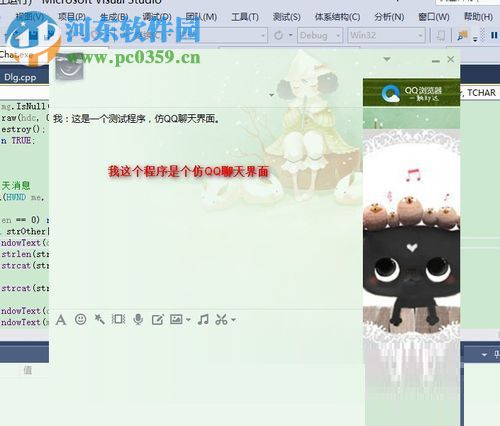Click 'TRUE' in the code editor
The image size is (500, 426).
[x=21, y=140]
